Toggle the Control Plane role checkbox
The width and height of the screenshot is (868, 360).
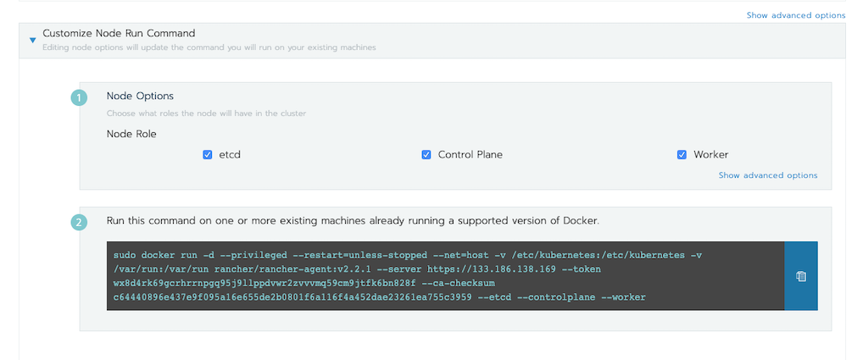[x=426, y=155]
